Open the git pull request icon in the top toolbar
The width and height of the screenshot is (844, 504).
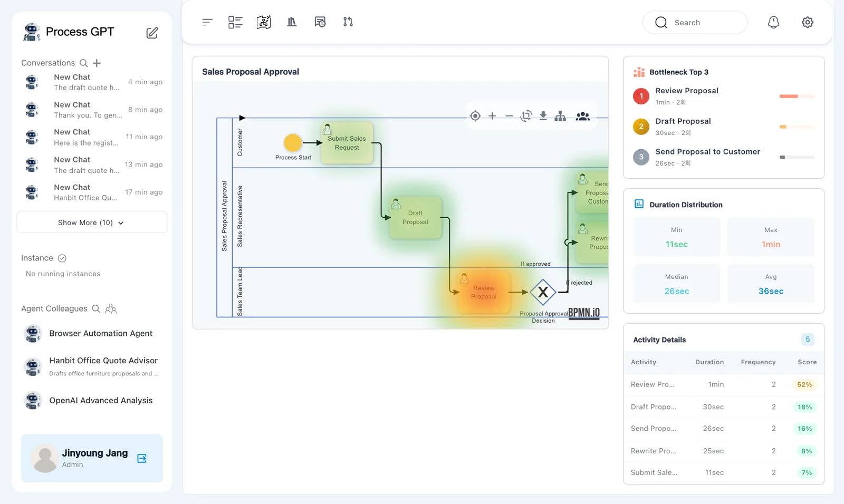click(x=348, y=22)
